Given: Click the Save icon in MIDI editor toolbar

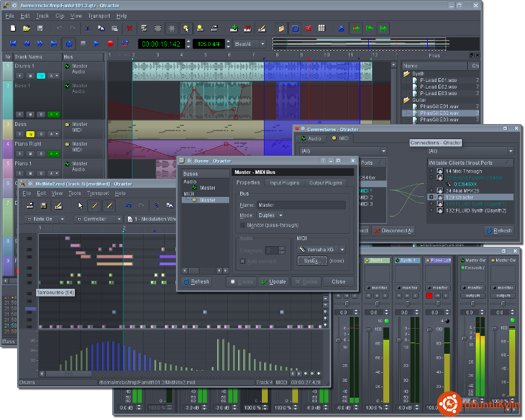Looking at the screenshot, I should click(x=43, y=206).
